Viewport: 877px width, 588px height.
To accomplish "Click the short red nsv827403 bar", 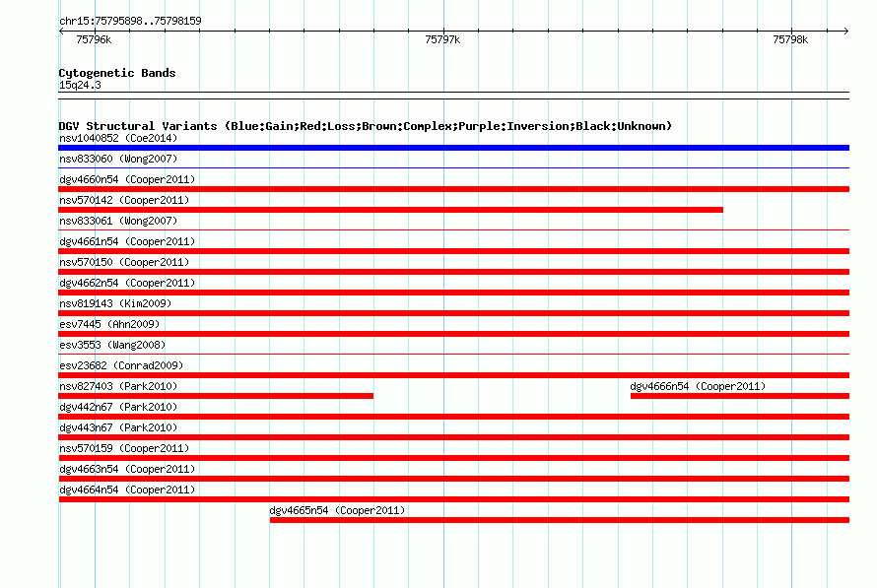I will tap(216, 396).
